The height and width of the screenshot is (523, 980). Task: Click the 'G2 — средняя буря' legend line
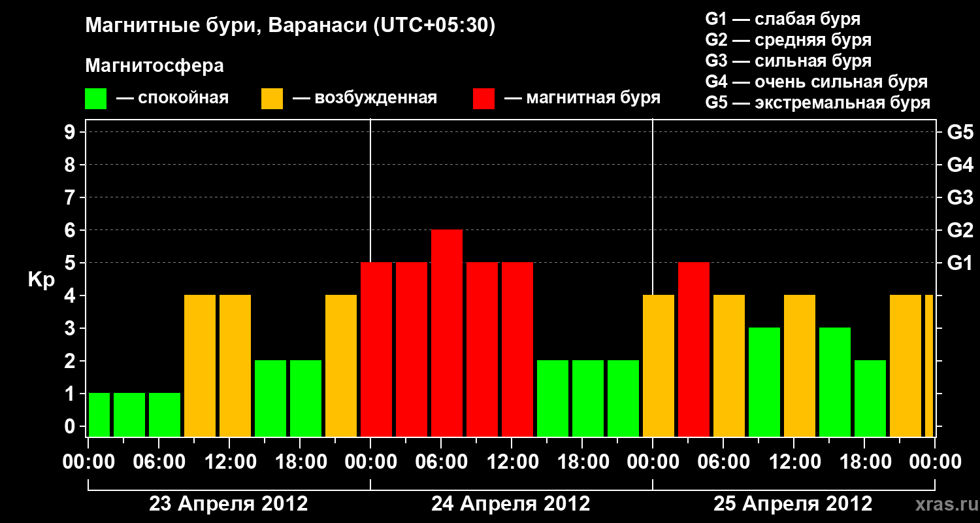coord(788,39)
